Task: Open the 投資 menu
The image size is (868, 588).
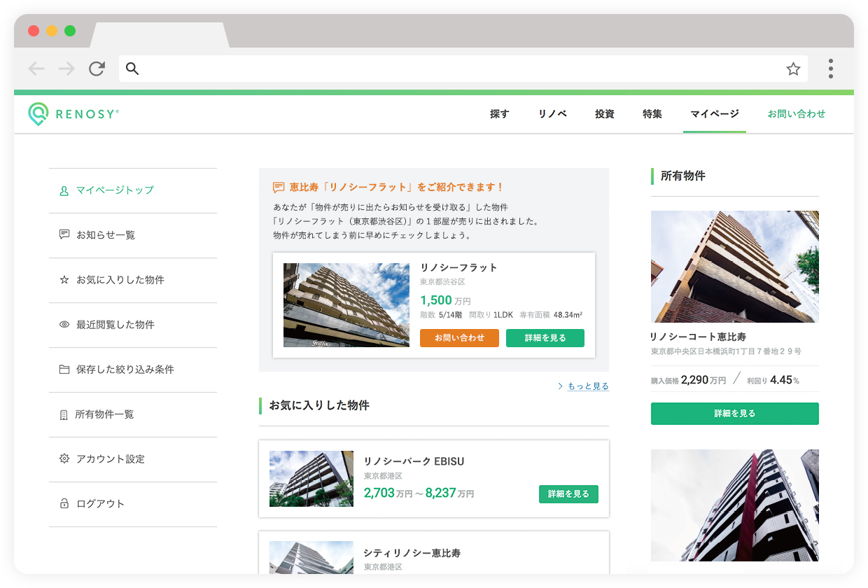Action: point(605,114)
